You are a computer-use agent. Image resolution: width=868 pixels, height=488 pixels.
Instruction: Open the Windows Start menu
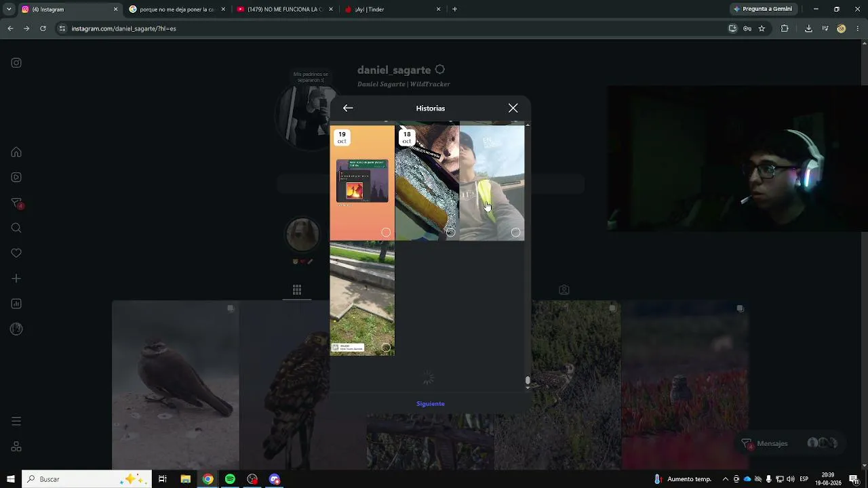tap(11, 479)
